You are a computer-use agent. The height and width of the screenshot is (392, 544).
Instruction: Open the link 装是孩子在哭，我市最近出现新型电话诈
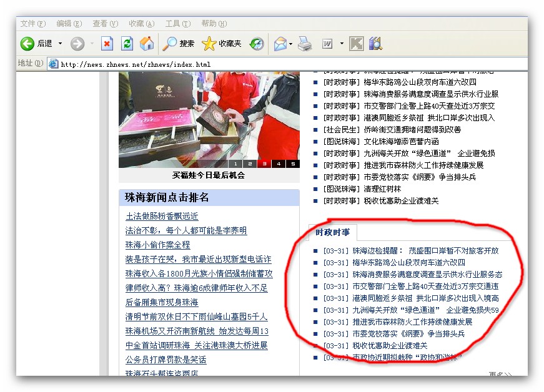[x=199, y=259]
